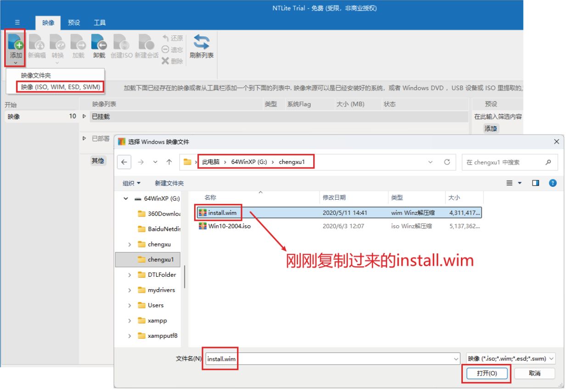The width and height of the screenshot is (567, 392).
Task: Expand the DTLFolder tree node
Action: 129,274
